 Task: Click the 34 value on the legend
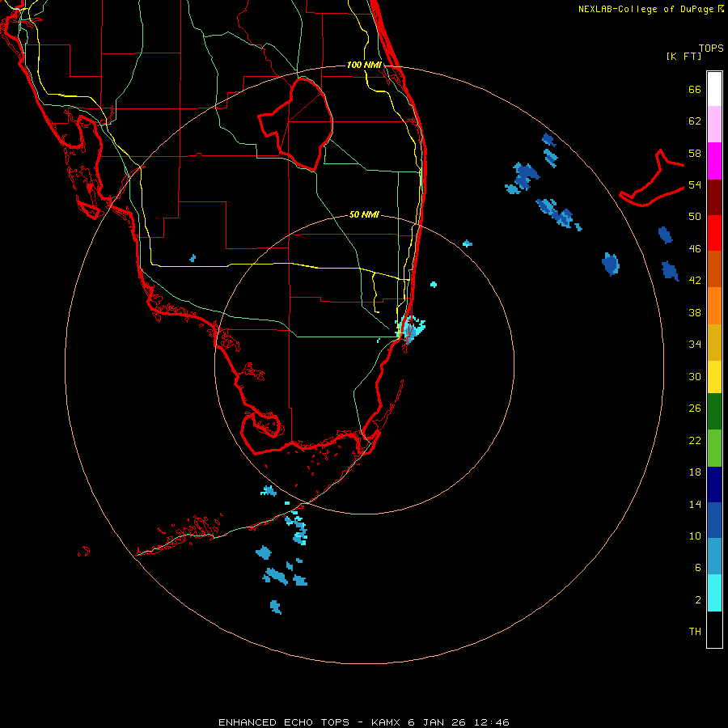tap(695, 345)
